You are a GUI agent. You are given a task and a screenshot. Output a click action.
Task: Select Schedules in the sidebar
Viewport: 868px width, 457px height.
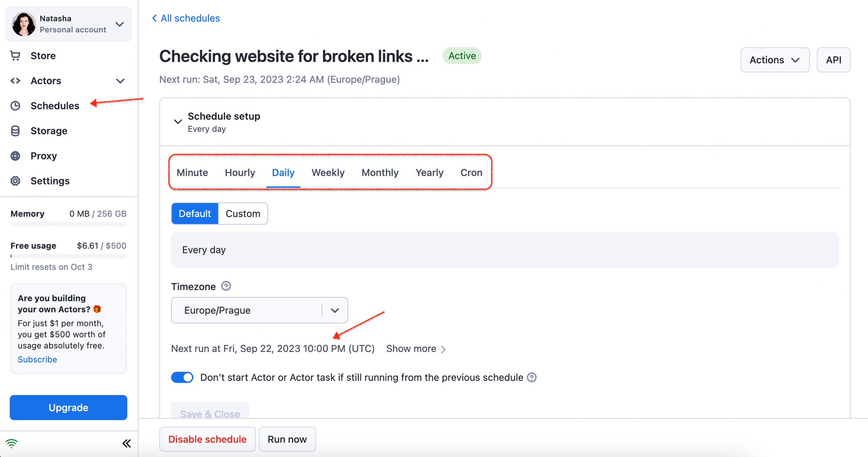coord(55,105)
